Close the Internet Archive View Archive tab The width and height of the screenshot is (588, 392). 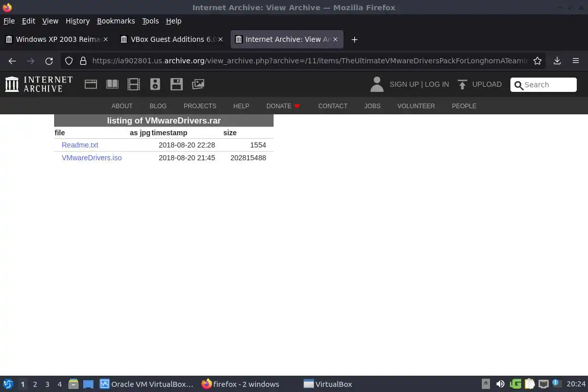(335, 39)
